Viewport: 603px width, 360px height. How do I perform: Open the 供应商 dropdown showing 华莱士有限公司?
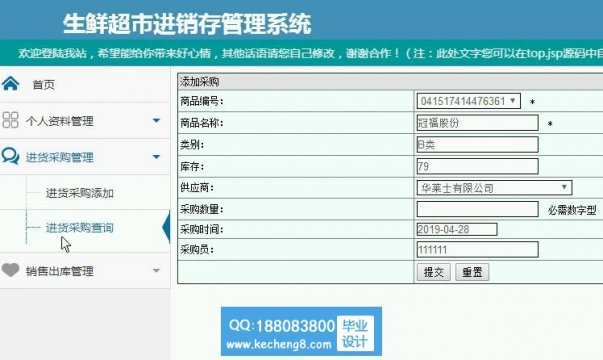point(494,188)
